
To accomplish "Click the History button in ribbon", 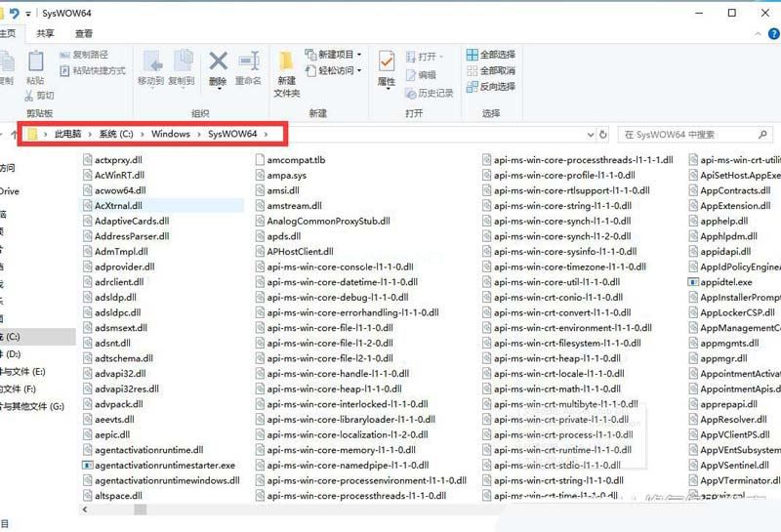I will click(x=429, y=93).
